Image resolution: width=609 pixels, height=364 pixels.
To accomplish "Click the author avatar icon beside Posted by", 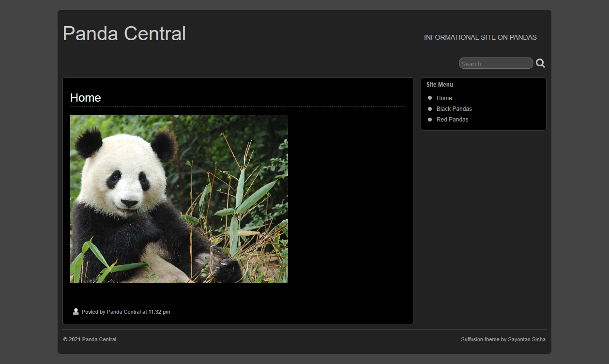I will click(x=76, y=312).
